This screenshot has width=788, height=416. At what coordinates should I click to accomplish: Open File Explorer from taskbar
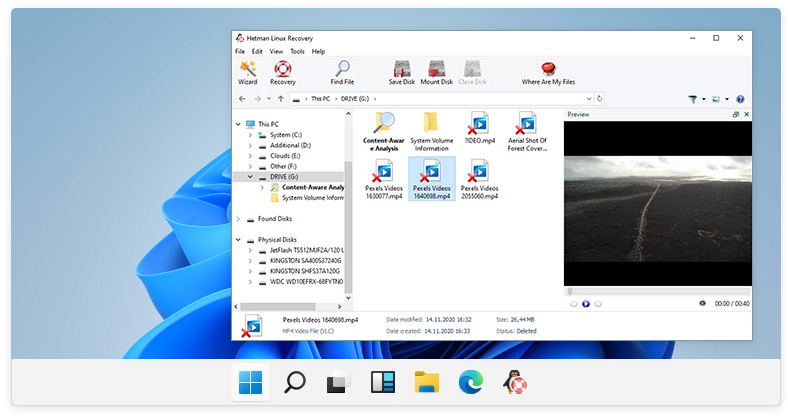[427, 383]
